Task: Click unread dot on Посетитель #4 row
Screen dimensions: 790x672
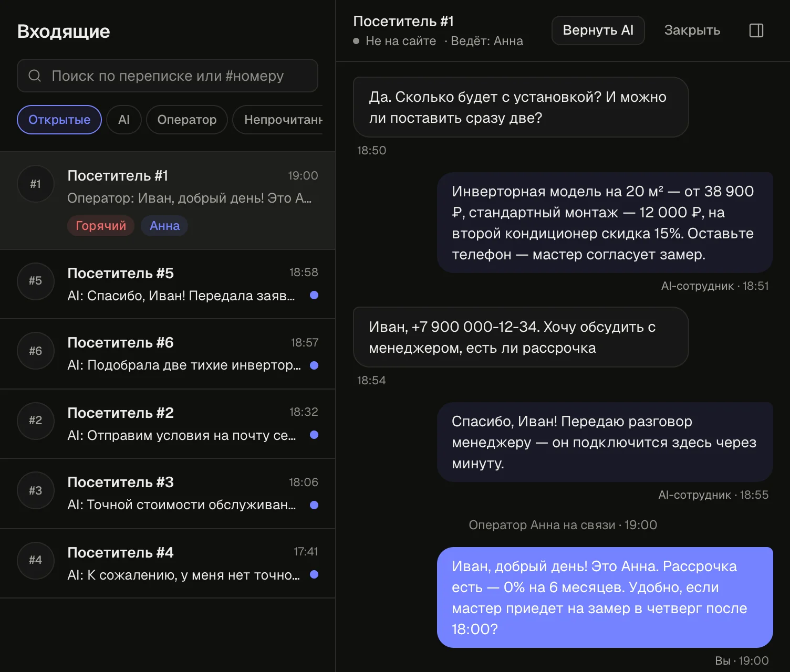Action: (x=314, y=574)
